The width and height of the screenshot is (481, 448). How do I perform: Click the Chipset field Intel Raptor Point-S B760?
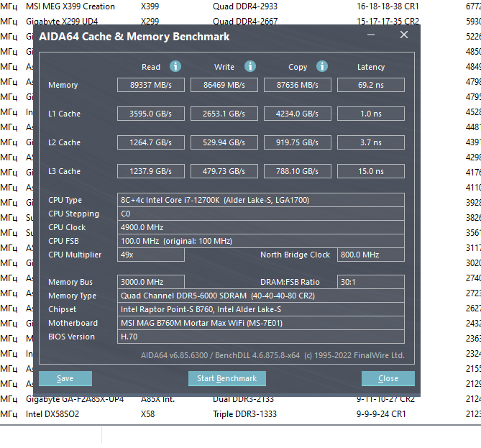[x=261, y=309]
